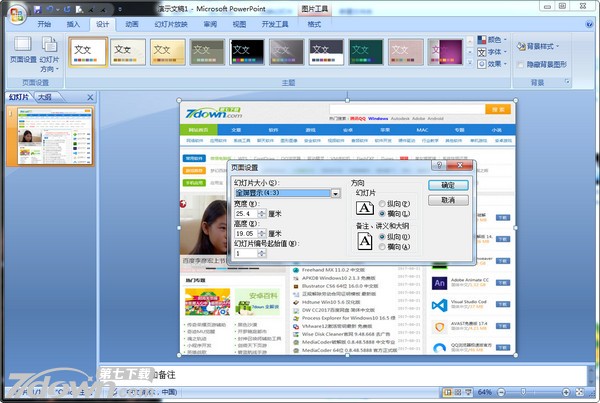Viewport: 600px width, 403px height.
Task: Open the 背景样式 background styles dropdown
Action: (538, 46)
